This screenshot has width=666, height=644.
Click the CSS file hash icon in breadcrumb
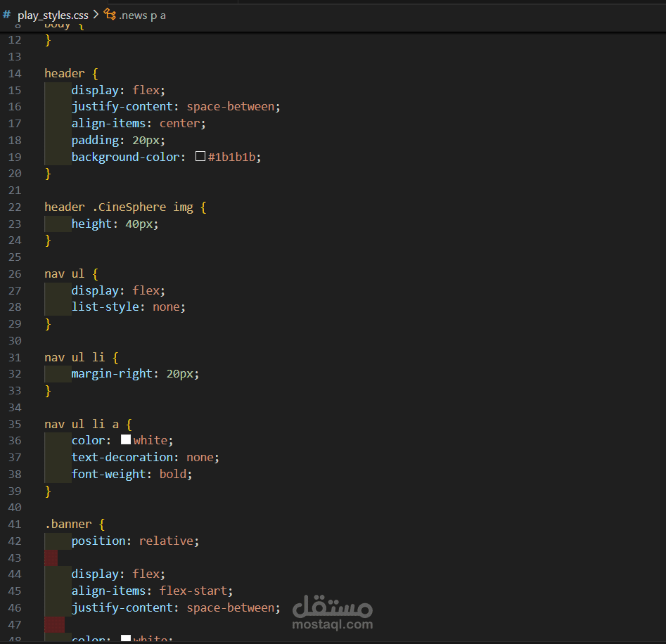tap(7, 15)
